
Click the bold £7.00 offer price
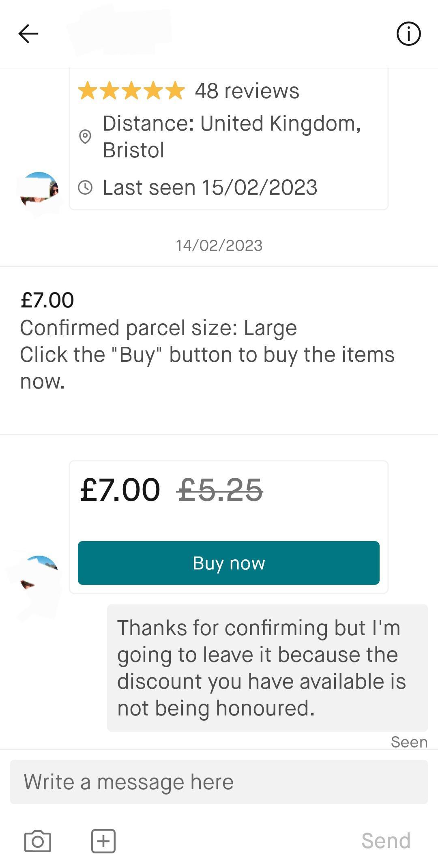pyautogui.click(x=120, y=490)
